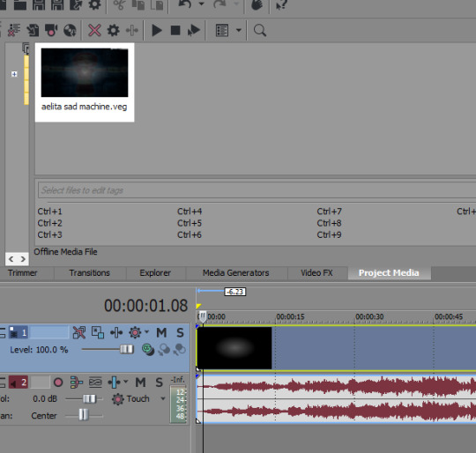Switch to the Trimmer tab

click(23, 273)
